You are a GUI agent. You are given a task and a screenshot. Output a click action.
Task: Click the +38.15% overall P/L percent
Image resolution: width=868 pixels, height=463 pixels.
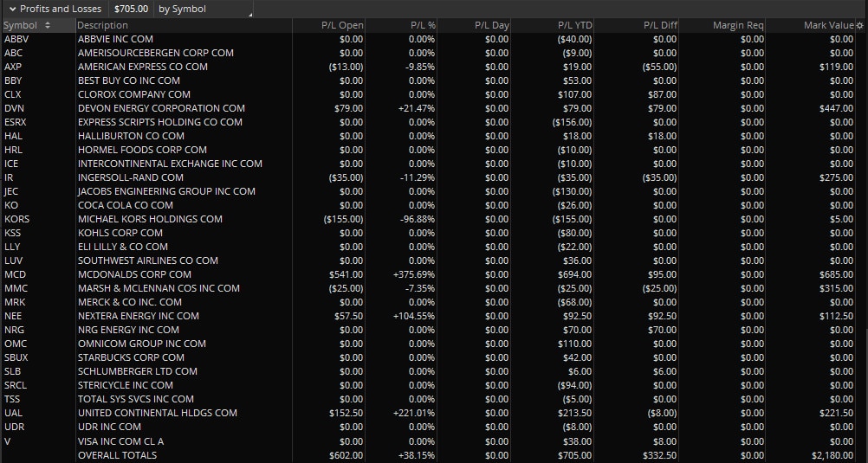[x=417, y=455]
